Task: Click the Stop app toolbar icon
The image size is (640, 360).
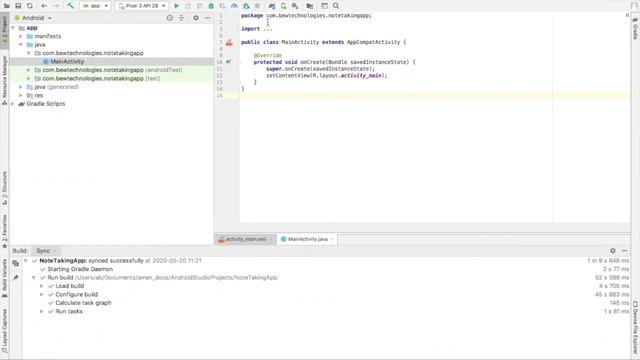Action: [257, 6]
